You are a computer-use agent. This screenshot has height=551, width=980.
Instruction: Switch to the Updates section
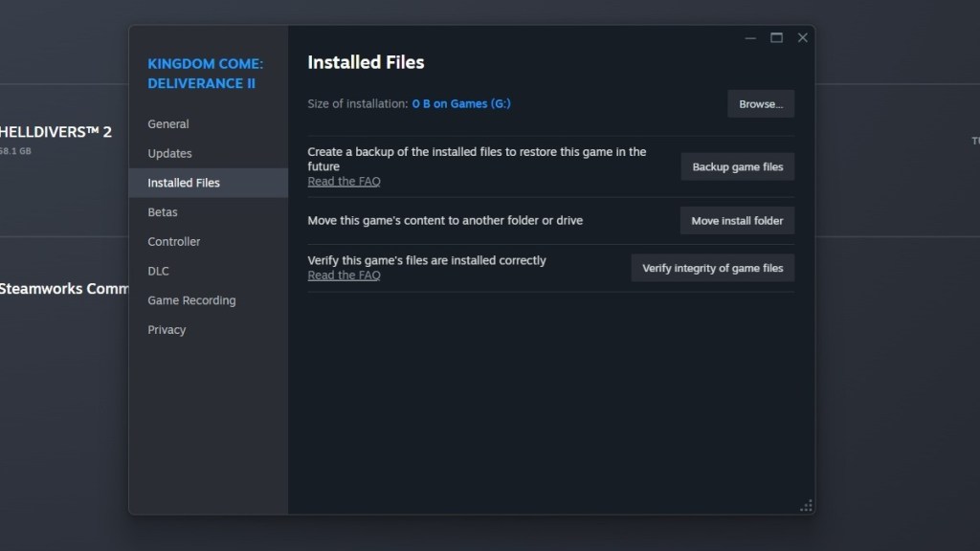[169, 154]
